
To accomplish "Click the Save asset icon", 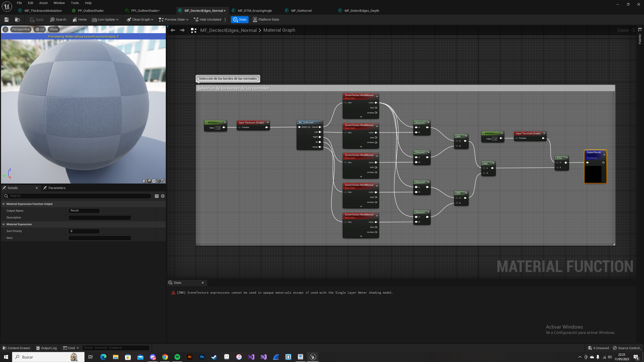I will [x=7, y=20].
